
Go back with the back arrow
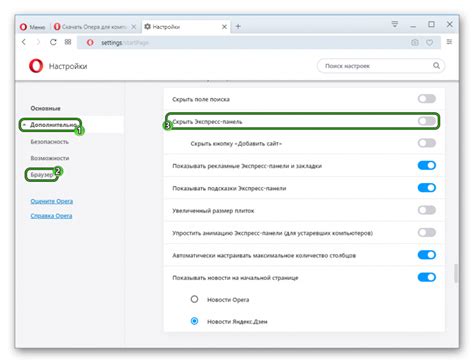point(24,42)
